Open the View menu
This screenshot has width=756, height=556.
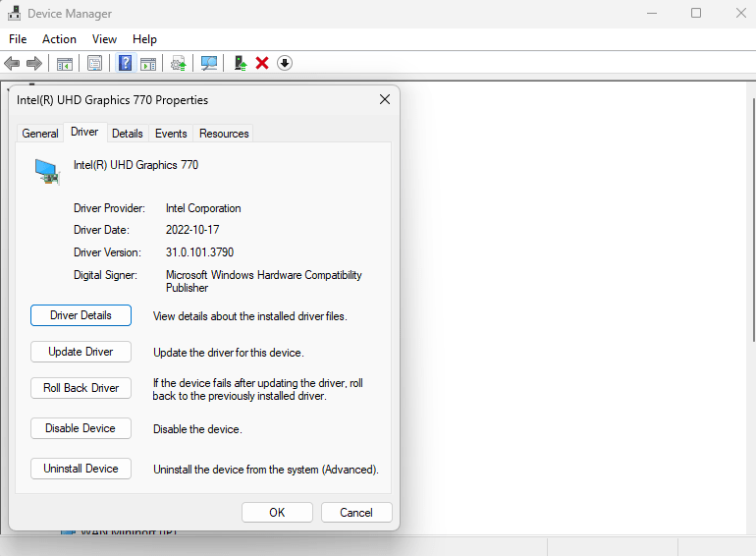105,39
